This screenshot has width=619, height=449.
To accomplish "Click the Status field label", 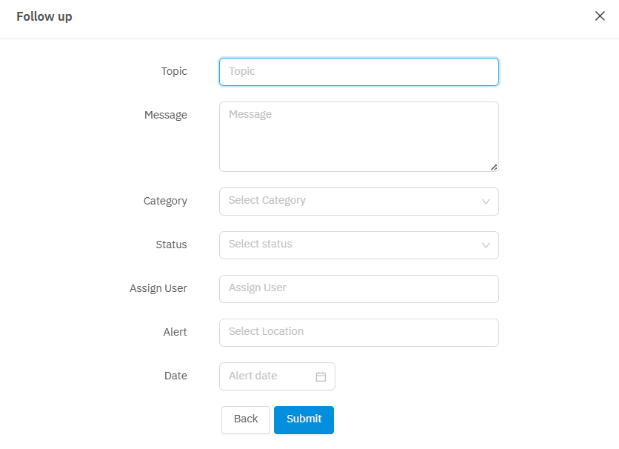I will [x=171, y=245].
